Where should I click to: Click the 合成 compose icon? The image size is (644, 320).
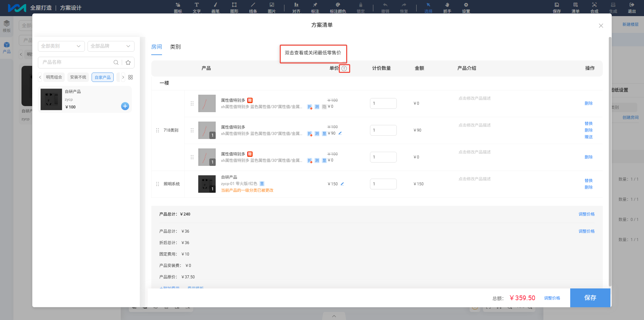[x=594, y=7]
